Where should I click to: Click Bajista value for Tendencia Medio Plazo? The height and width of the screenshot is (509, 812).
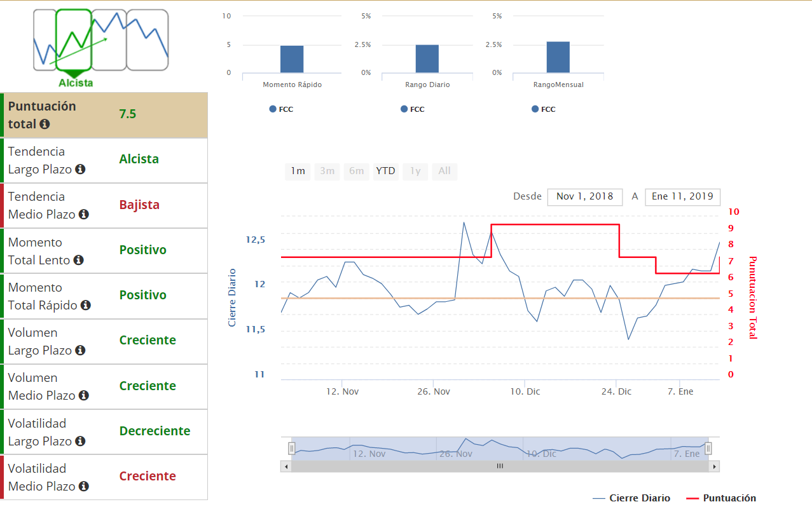click(139, 205)
